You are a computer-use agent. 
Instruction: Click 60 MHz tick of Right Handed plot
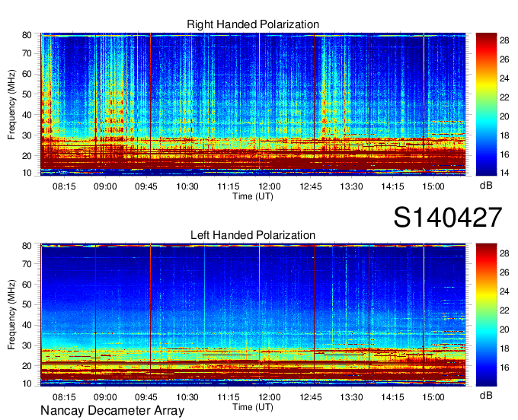[27, 74]
